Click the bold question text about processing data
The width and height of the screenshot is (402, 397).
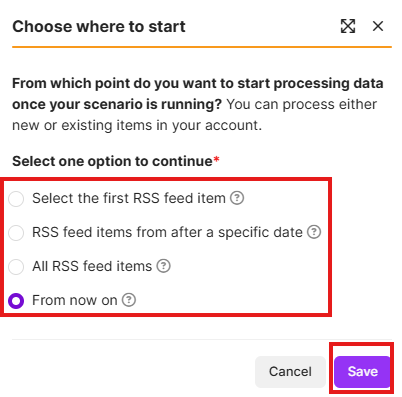click(197, 94)
